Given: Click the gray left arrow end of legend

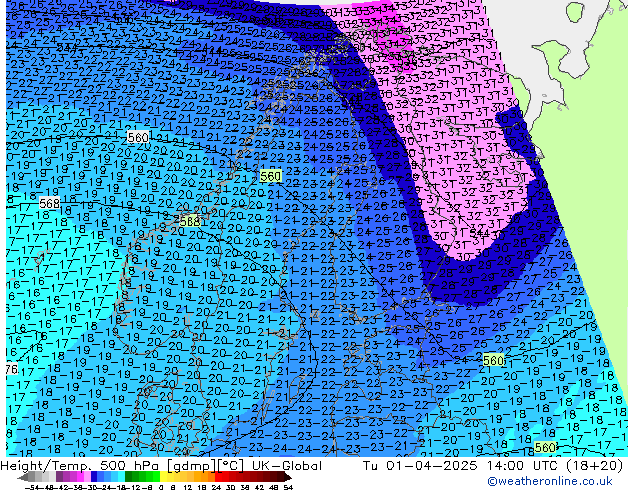Looking at the screenshot, I should click(x=23, y=478).
